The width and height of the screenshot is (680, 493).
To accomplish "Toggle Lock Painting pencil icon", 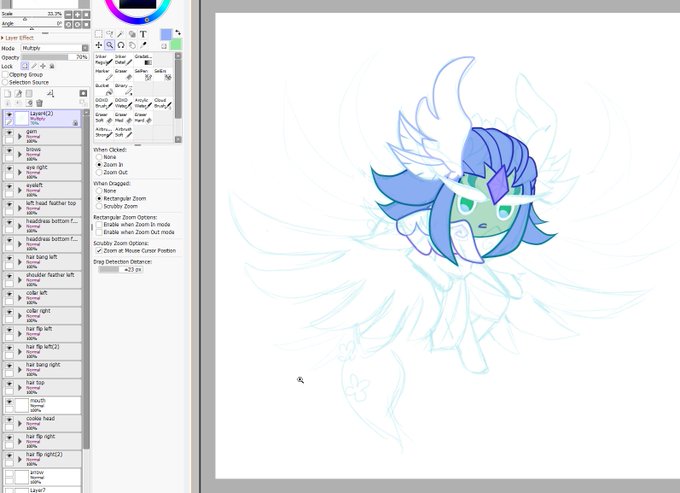I will (34, 66).
